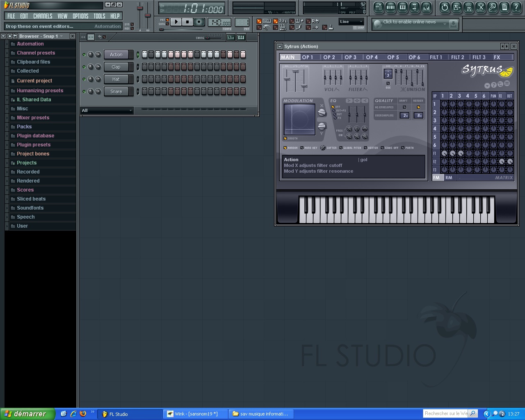Switch to the FX tab in Sytrus
The width and height of the screenshot is (525, 420).
point(503,57)
